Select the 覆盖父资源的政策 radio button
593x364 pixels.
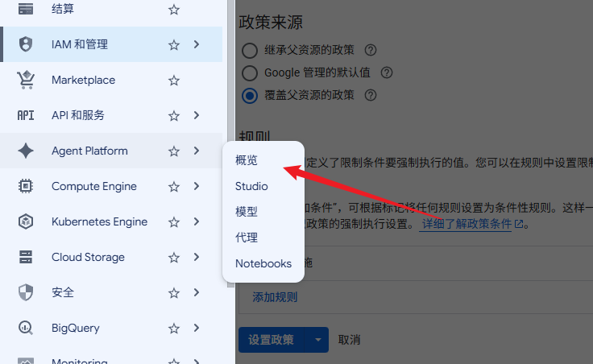click(250, 96)
